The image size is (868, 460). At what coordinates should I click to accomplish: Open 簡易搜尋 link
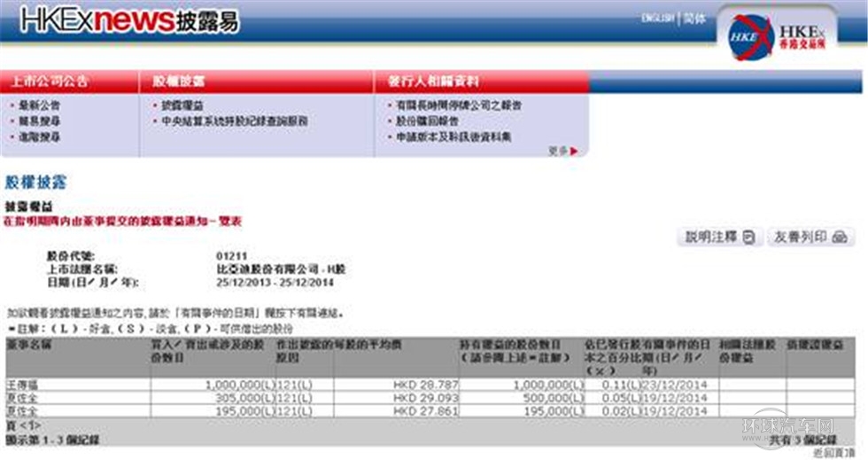click(40, 121)
